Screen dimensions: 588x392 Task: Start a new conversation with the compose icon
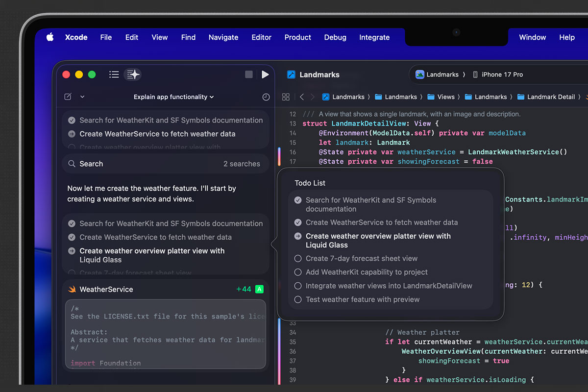click(x=68, y=97)
